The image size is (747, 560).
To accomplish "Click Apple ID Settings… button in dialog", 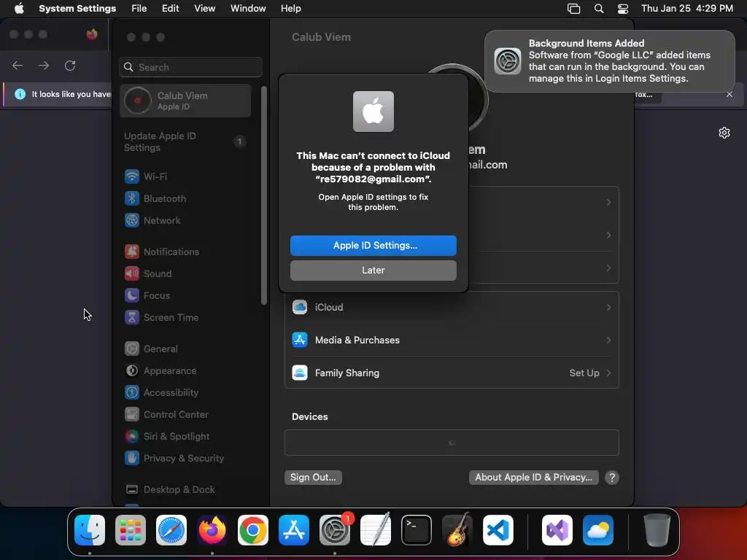I will (373, 246).
